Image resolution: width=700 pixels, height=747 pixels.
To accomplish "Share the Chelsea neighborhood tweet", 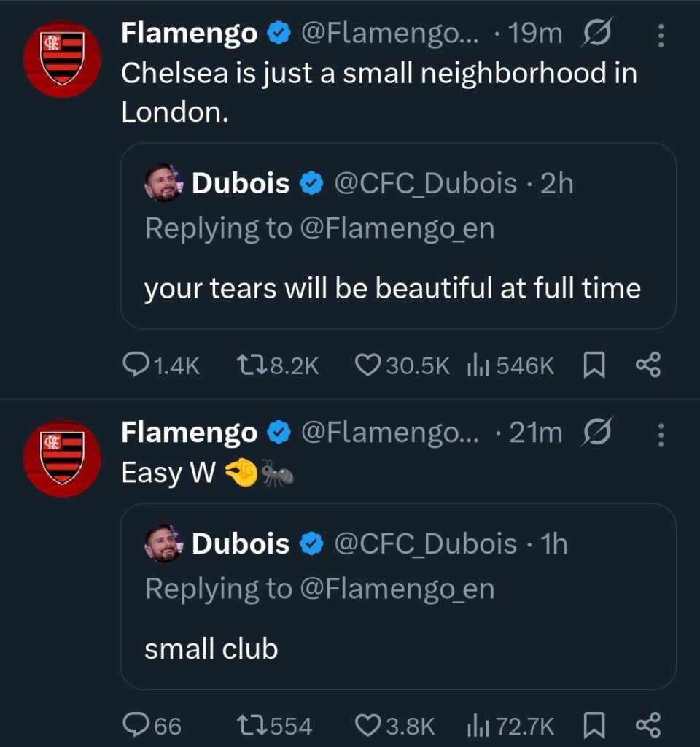I will (648, 365).
